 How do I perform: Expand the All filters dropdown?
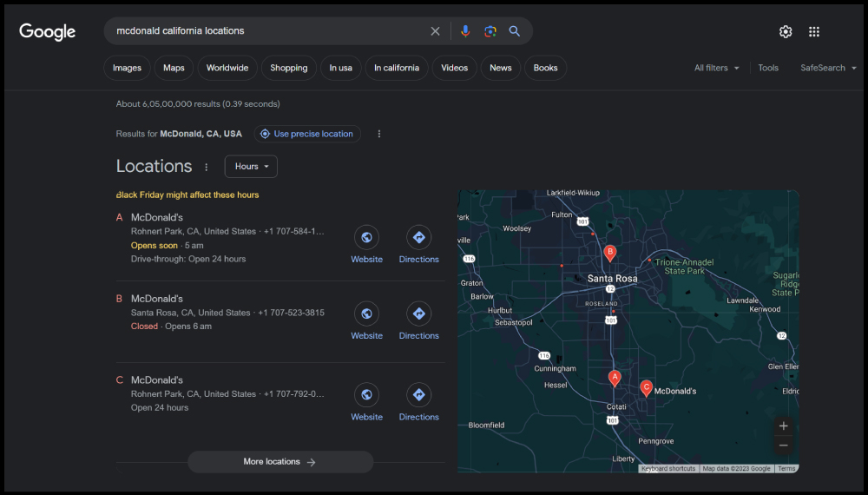[x=717, y=68]
